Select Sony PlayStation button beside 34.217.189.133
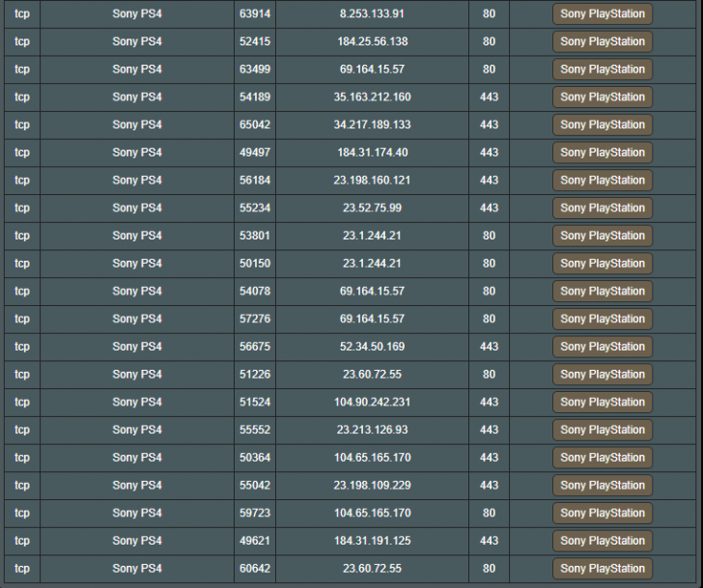703x588 pixels. [603, 126]
